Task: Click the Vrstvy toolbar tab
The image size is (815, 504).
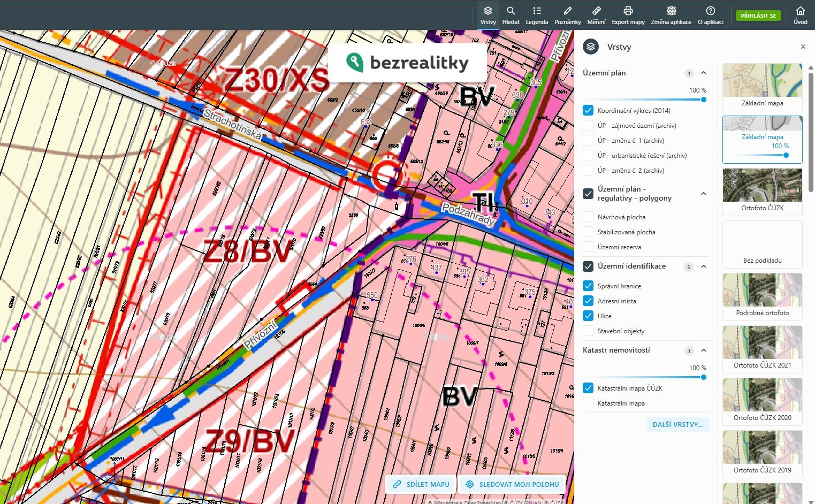Action: pyautogui.click(x=488, y=15)
